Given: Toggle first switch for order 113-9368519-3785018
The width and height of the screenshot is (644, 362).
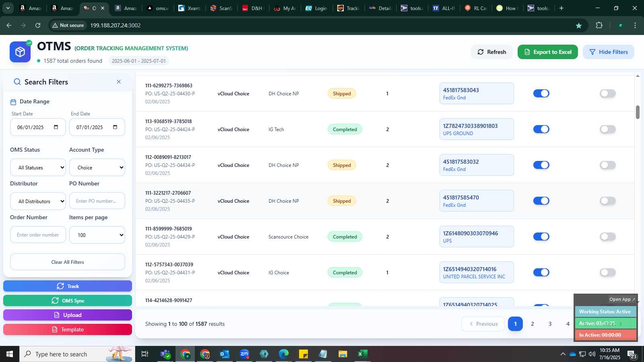Looking at the screenshot, I should 541,129.
